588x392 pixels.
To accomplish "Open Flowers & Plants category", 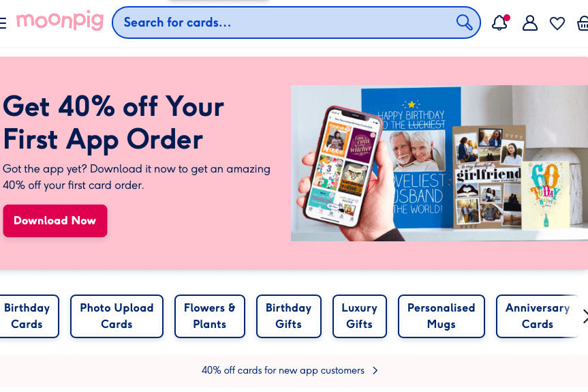I will (210, 316).
